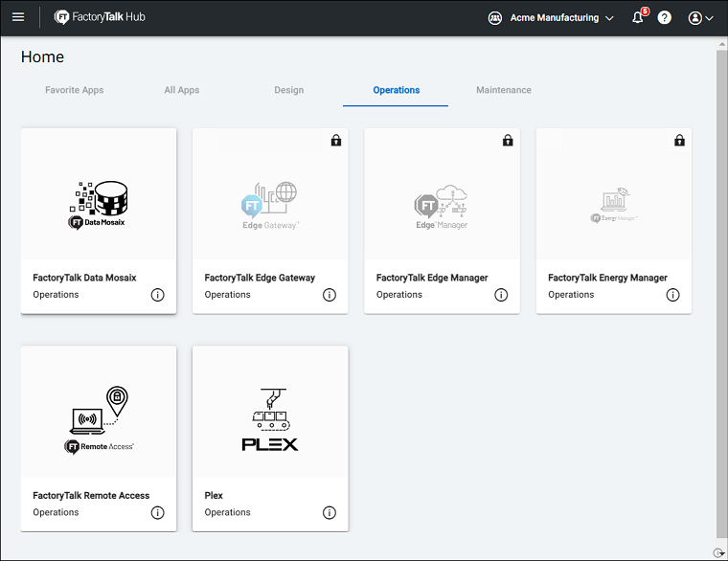Click the FactoryTalk Edge Gateway title
Screen dimensions: 728x561
(x=260, y=278)
